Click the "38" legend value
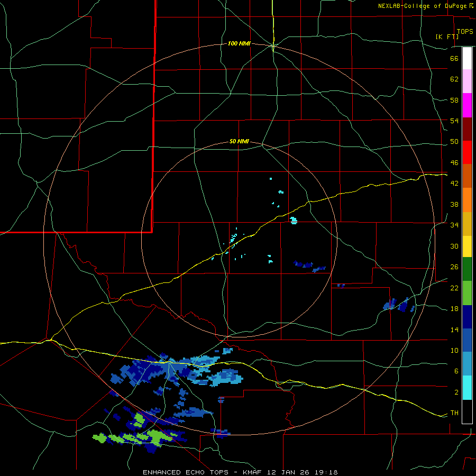 pyautogui.click(x=454, y=205)
